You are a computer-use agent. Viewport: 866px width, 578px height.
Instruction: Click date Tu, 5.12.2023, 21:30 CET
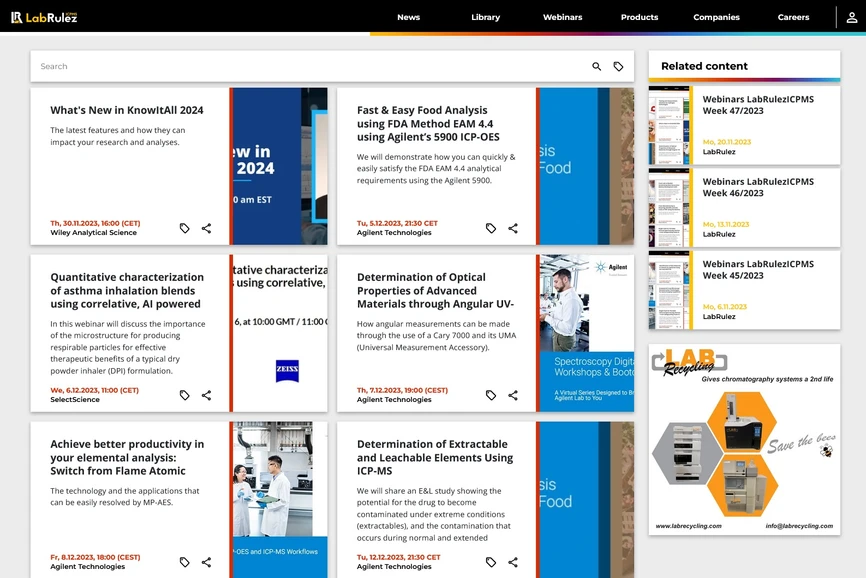coord(397,223)
